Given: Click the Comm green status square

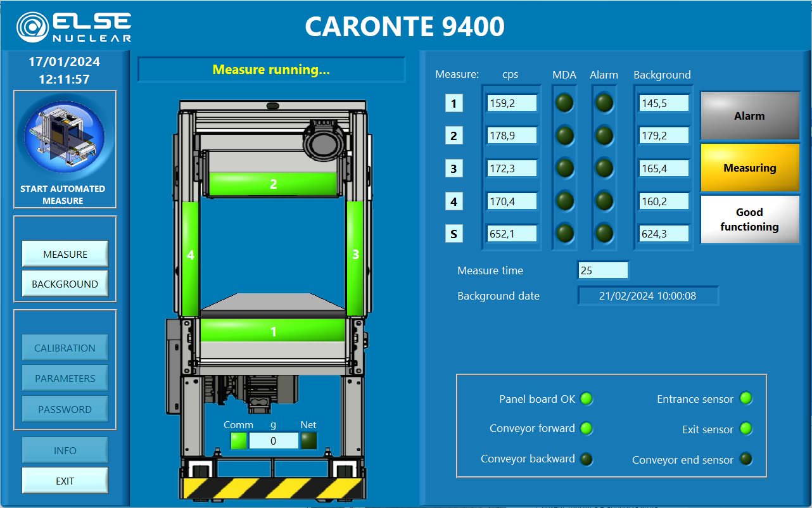Looking at the screenshot, I should 239,441.
